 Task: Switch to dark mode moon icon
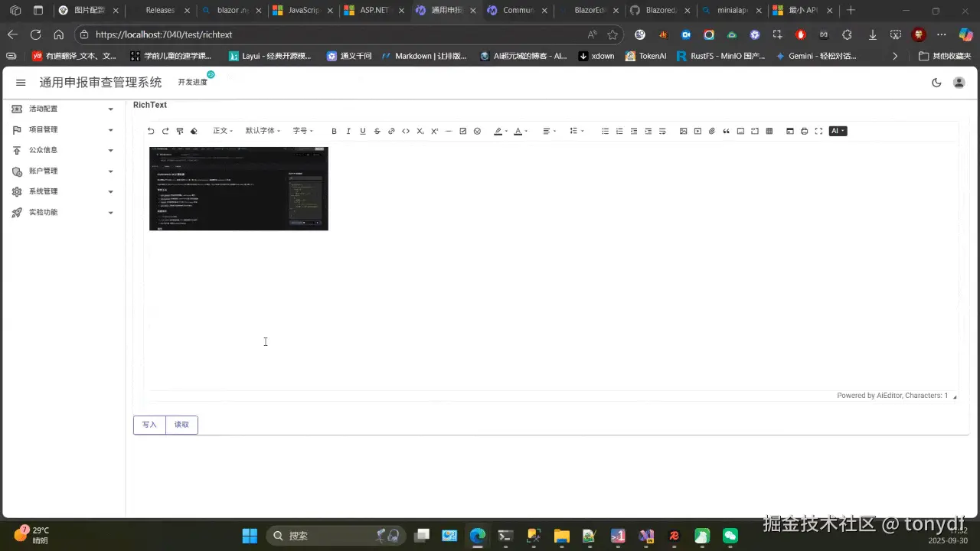tap(936, 83)
